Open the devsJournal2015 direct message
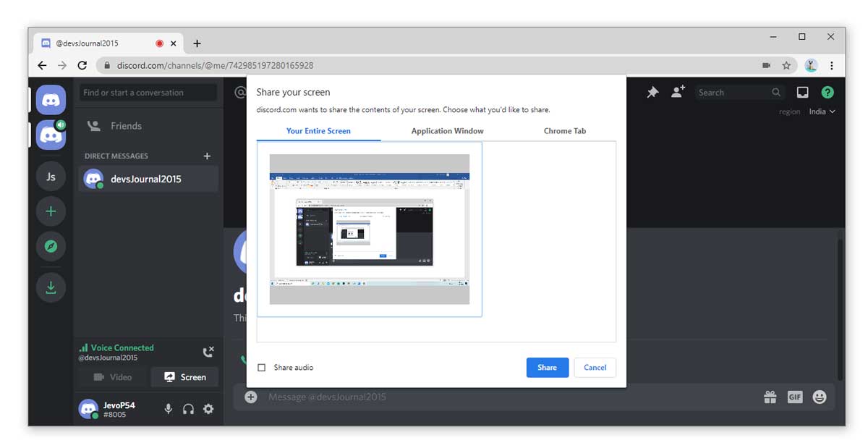 (148, 179)
